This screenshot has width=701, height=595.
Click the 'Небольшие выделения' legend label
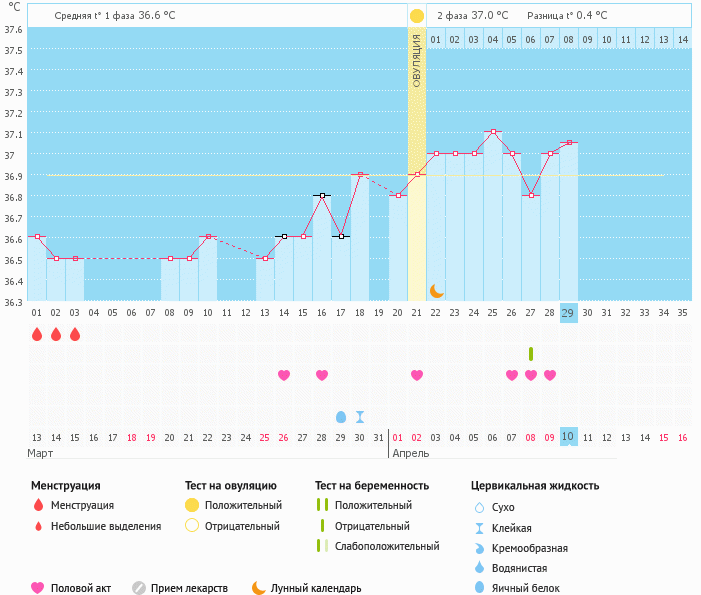pyautogui.click(x=105, y=526)
